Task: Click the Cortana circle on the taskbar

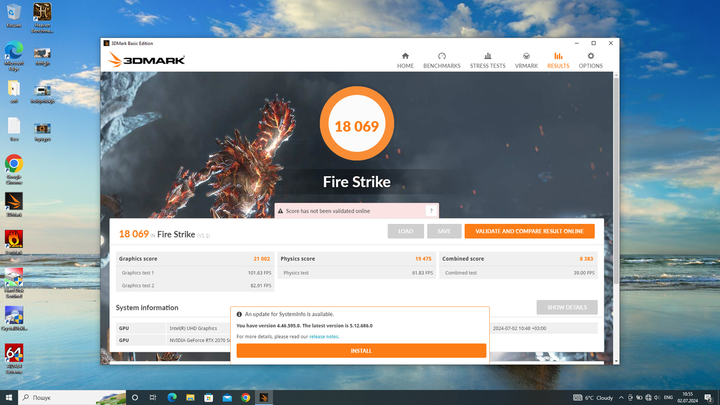Action: [135, 397]
